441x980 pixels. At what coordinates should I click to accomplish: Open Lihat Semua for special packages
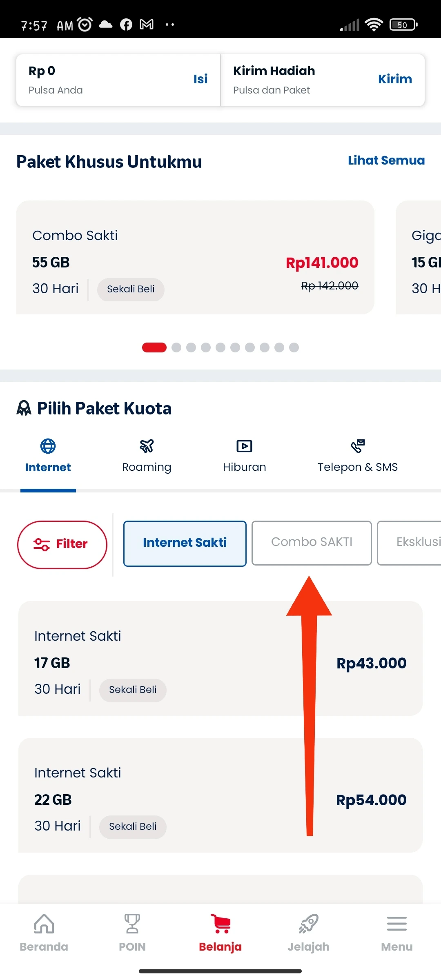tap(386, 160)
